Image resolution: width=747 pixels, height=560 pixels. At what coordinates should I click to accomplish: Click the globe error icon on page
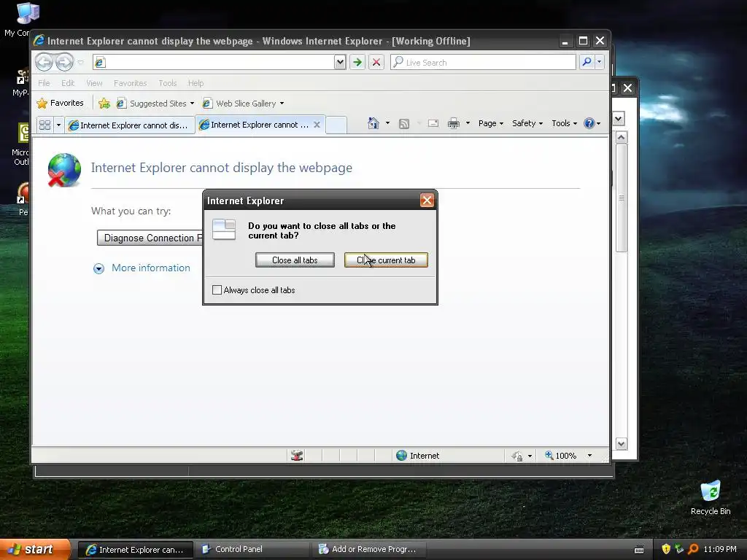coord(64,170)
